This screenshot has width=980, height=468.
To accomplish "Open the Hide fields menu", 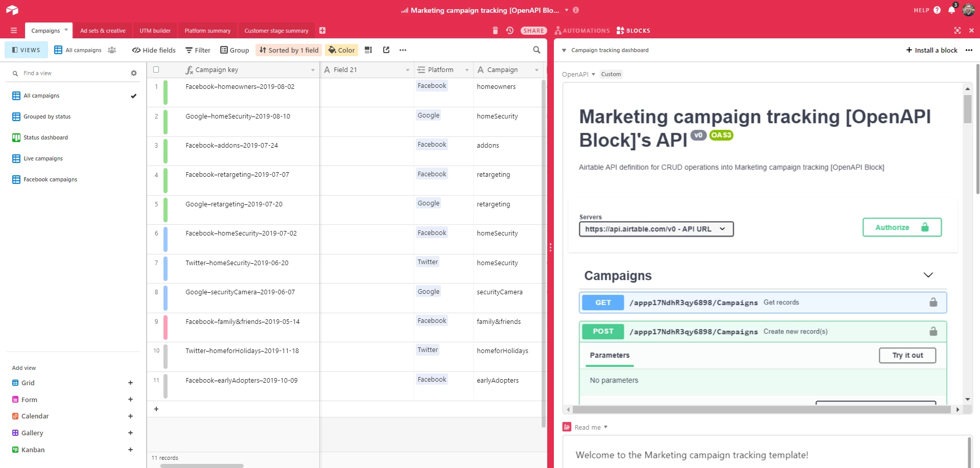I will coord(154,50).
